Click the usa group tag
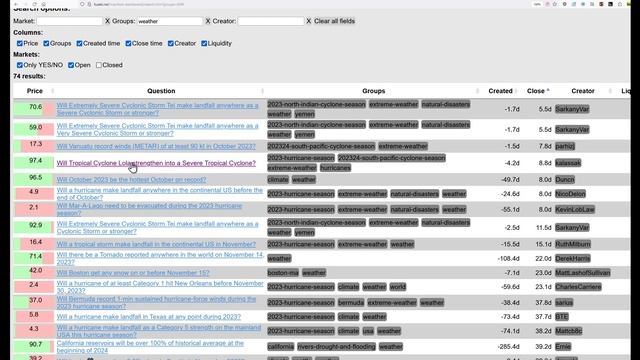Image resolution: width=640 pixels, height=360 pixels. 368,331
